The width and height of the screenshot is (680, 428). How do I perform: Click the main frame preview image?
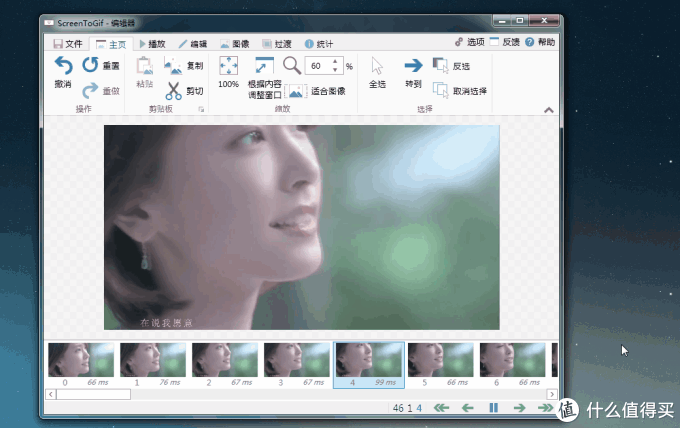(x=301, y=227)
